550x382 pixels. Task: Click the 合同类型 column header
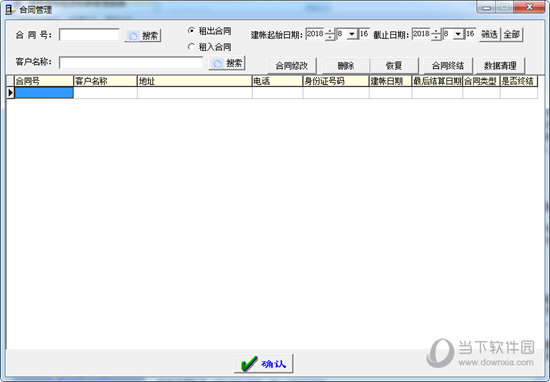click(x=481, y=81)
